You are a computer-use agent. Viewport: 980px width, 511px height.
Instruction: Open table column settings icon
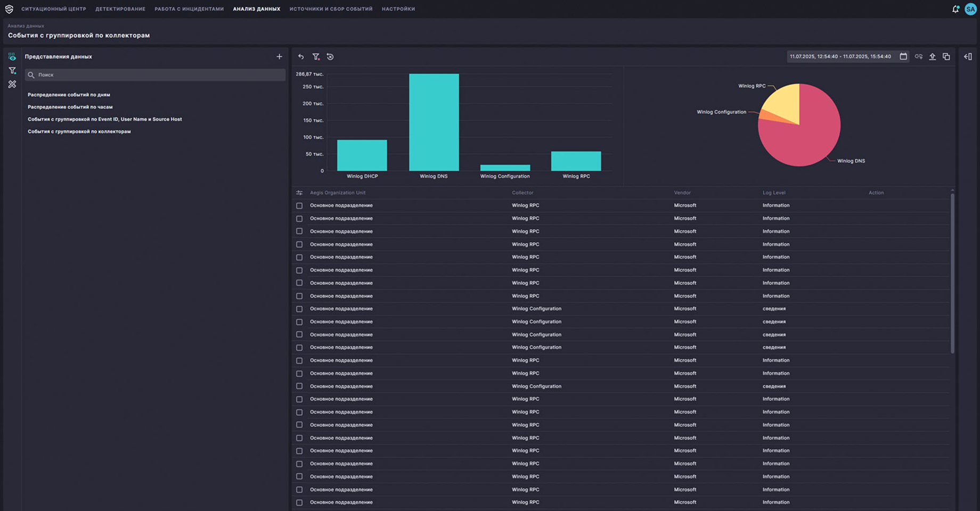coord(299,193)
